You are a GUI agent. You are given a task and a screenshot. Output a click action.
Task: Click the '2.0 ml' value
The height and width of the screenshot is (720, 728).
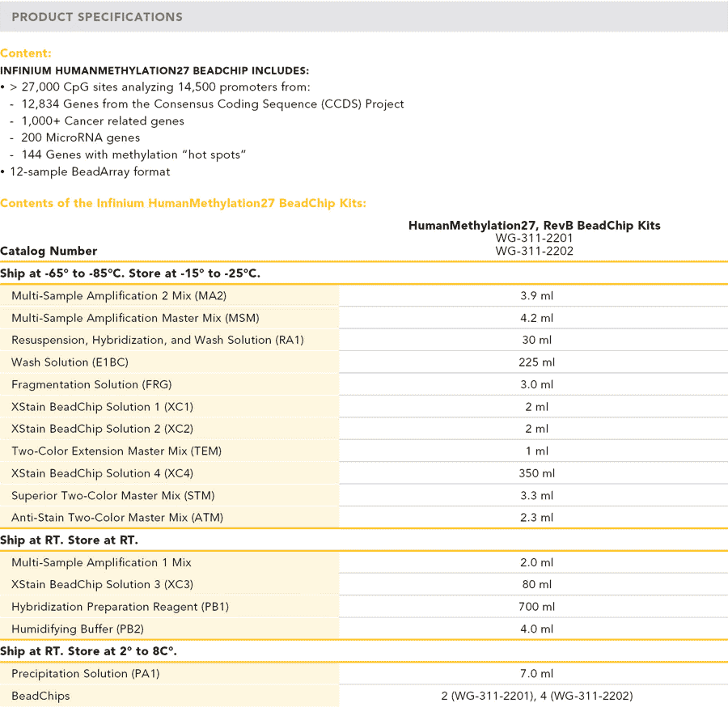537,562
